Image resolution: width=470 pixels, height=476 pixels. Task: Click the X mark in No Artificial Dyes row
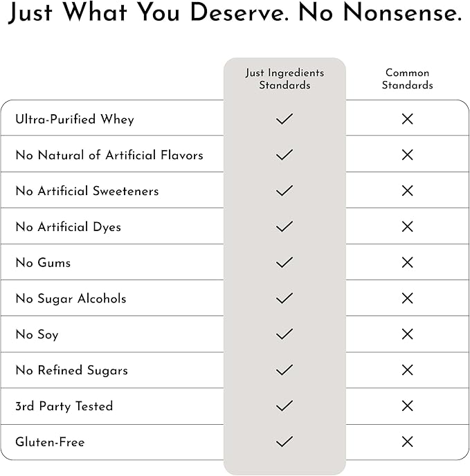coord(407,227)
